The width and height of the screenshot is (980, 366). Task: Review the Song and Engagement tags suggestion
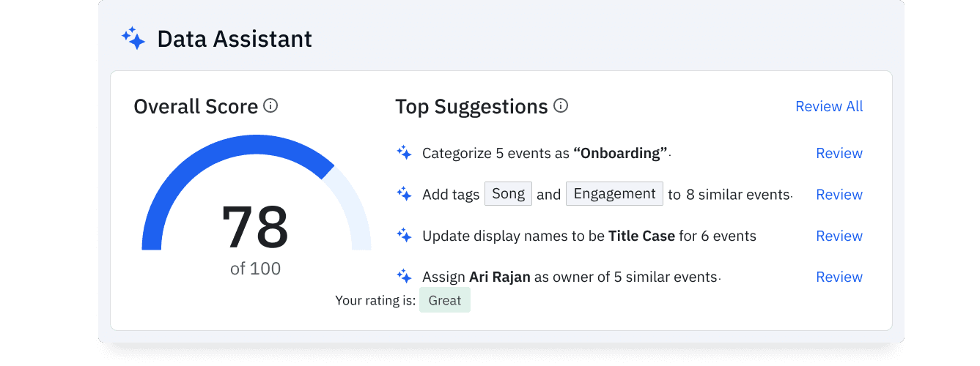[839, 194]
